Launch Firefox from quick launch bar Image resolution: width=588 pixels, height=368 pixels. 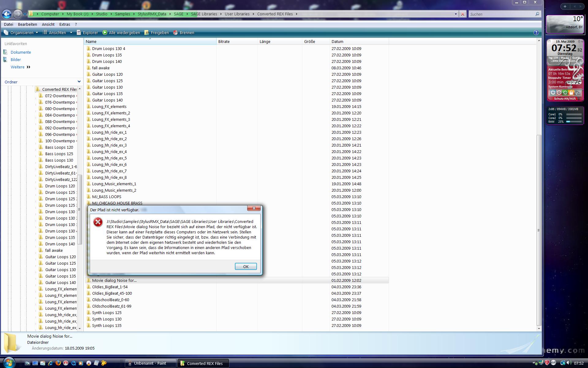coord(58,363)
